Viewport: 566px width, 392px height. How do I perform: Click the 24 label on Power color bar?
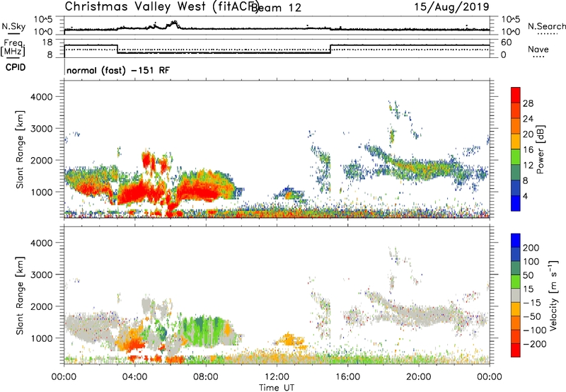click(x=528, y=119)
